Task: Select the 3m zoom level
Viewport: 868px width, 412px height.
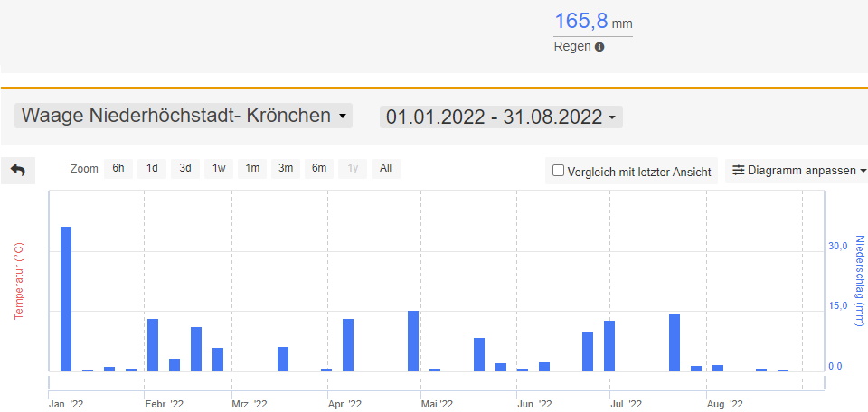Action: coord(286,168)
